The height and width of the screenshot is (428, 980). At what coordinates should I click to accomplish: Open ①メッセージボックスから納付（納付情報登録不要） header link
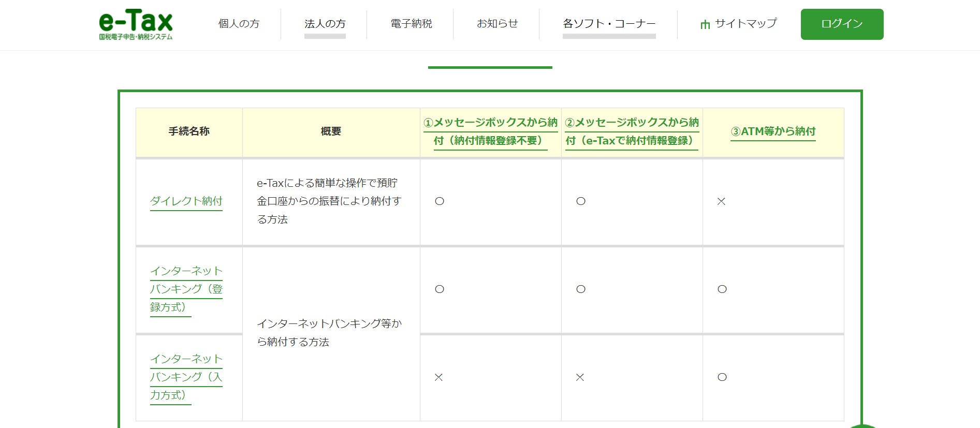click(490, 131)
